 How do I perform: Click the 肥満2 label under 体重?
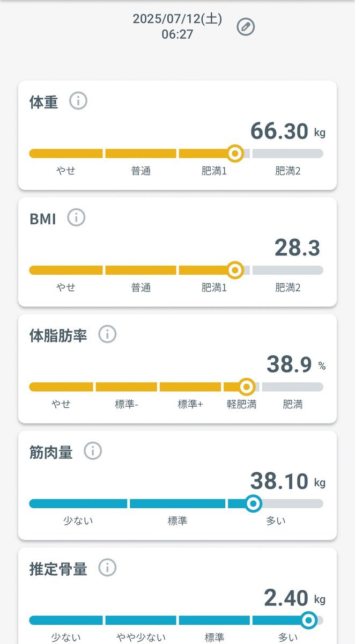[288, 171]
